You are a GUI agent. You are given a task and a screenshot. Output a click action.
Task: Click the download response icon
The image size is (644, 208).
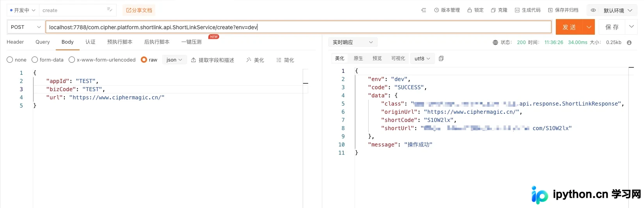click(x=629, y=42)
